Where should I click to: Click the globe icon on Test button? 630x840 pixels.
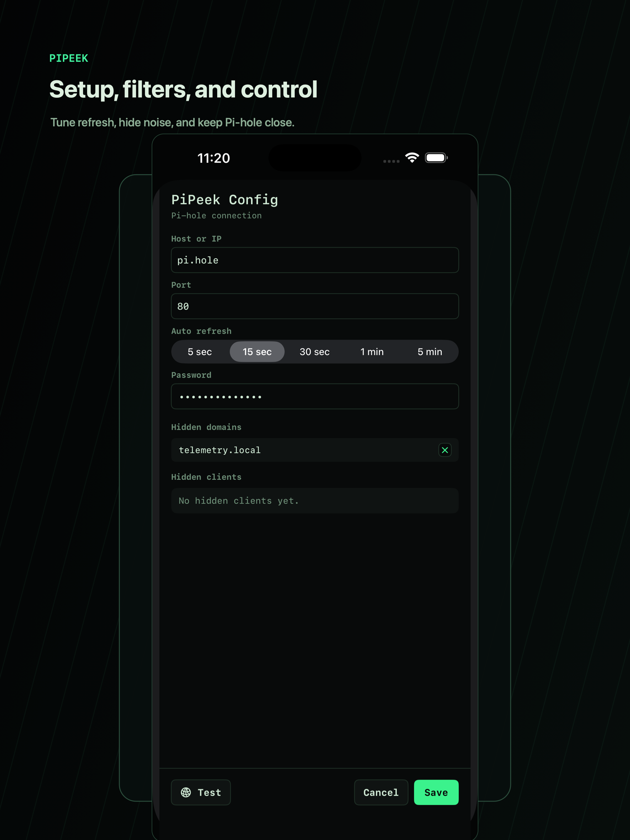[x=186, y=792]
